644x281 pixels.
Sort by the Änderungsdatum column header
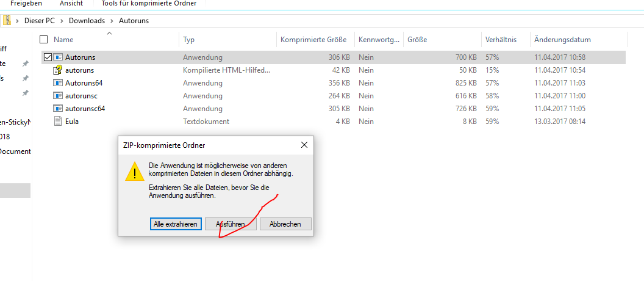click(563, 40)
